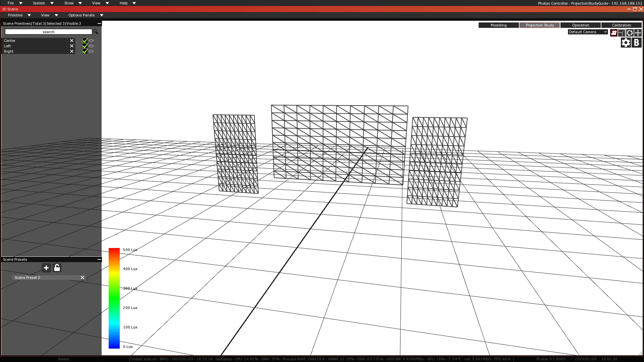Open the File menu
Screen dimensions: 644x362
tap(11, 3)
